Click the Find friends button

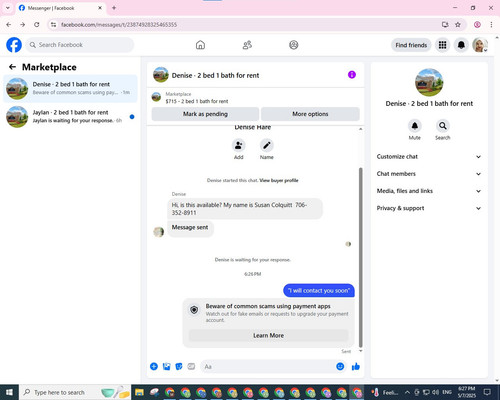(411, 45)
